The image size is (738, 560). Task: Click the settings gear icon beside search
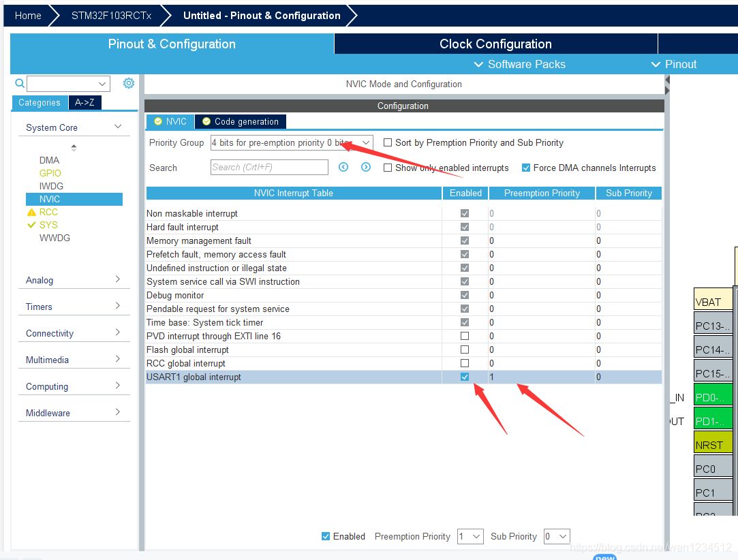click(129, 83)
